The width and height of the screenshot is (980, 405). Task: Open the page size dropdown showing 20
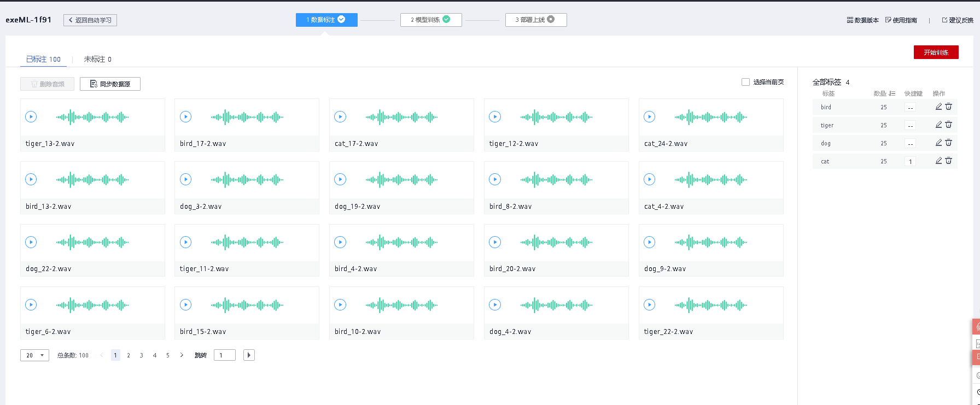(34, 355)
